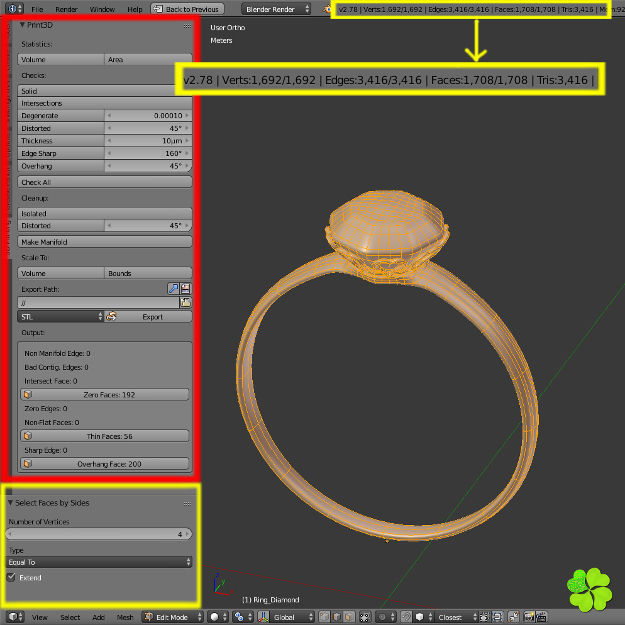Toggle snap magnet icon
The image size is (625, 625).
pos(406,617)
